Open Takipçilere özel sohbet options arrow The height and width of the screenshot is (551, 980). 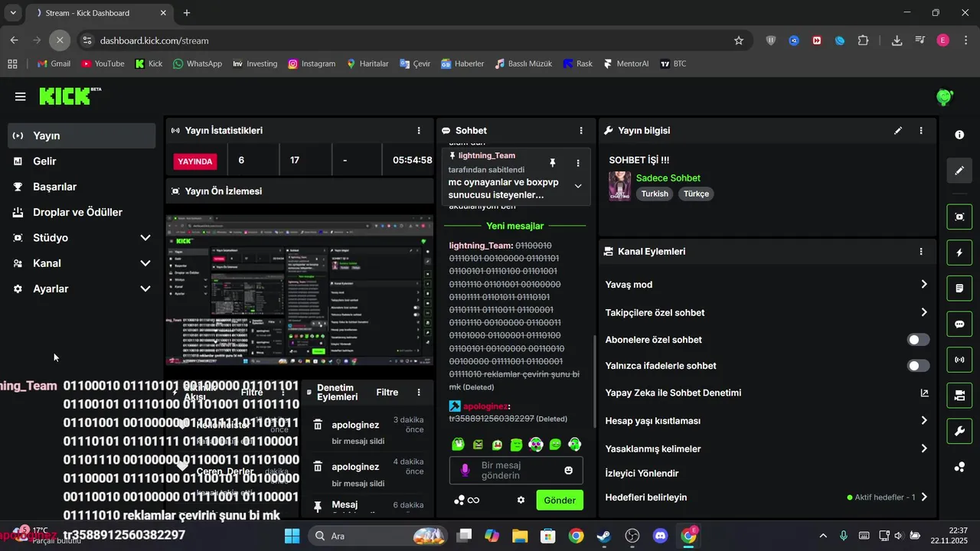tap(924, 312)
